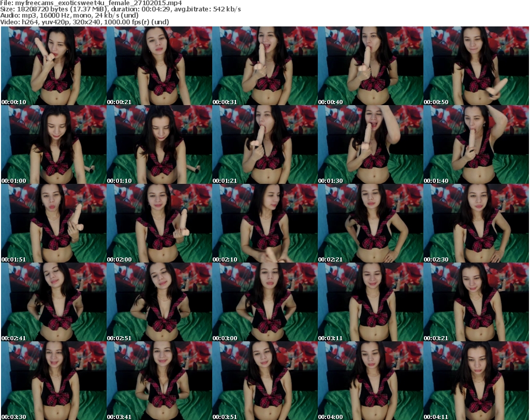Select the thumbnail stamped 00:00:21
Image resolution: width=530 pixels, height=420 pixels.
pos(159,66)
